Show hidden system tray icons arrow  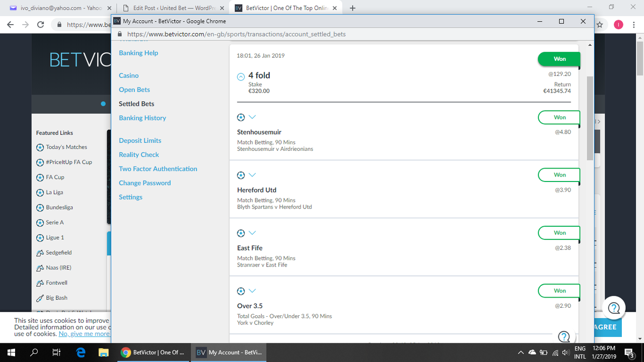click(521, 352)
